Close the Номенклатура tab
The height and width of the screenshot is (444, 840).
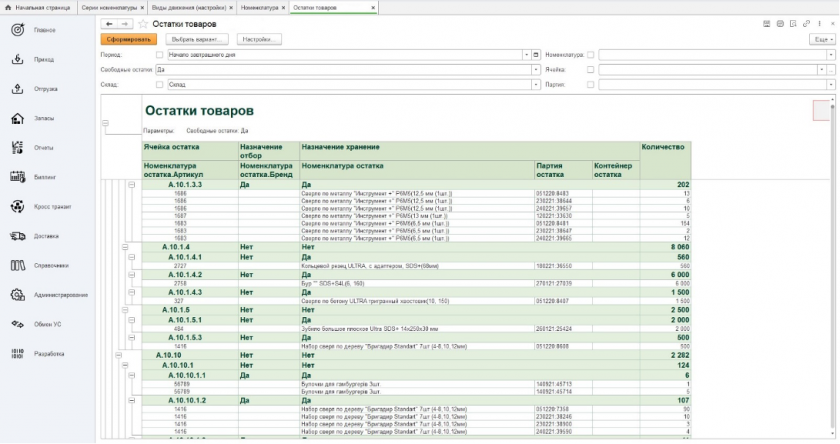click(283, 7)
